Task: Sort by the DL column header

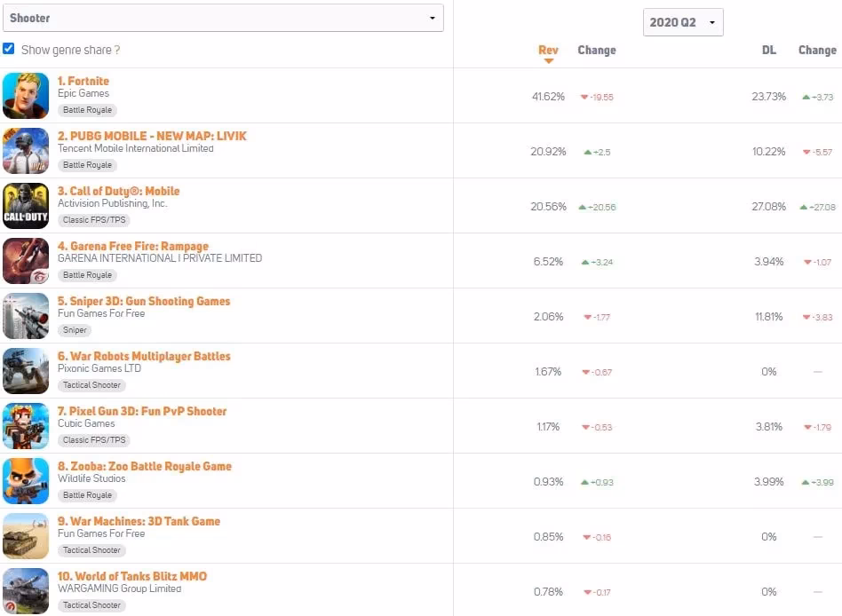Action: click(x=769, y=50)
